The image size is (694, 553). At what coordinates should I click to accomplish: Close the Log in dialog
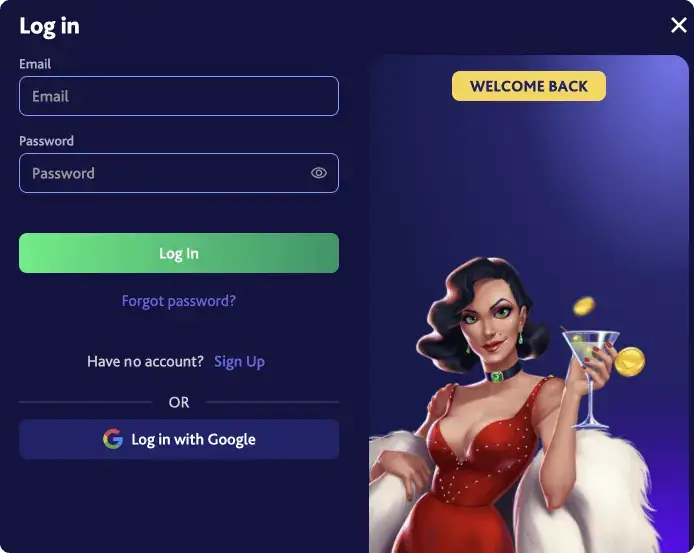(x=679, y=25)
